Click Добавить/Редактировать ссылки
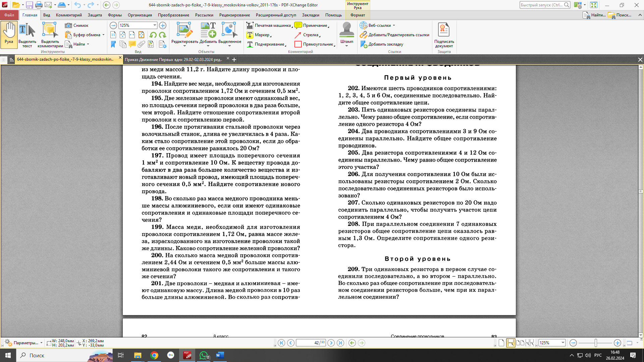This screenshot has width=644, height=362. coord(394,35)
